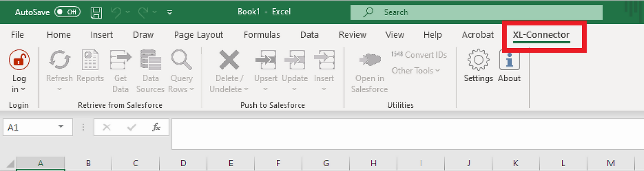
Task: Switch to the Formulas tab
Action: [x=262, y=35]
